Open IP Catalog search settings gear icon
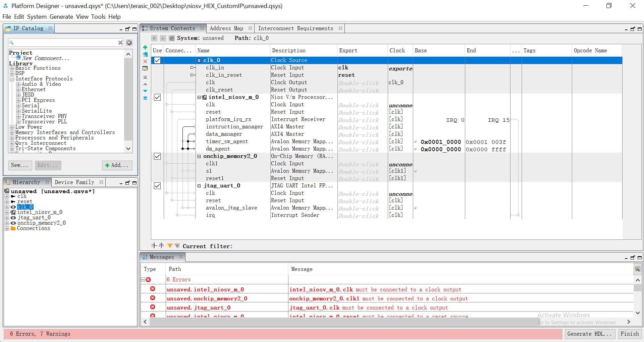 (129, 43)
